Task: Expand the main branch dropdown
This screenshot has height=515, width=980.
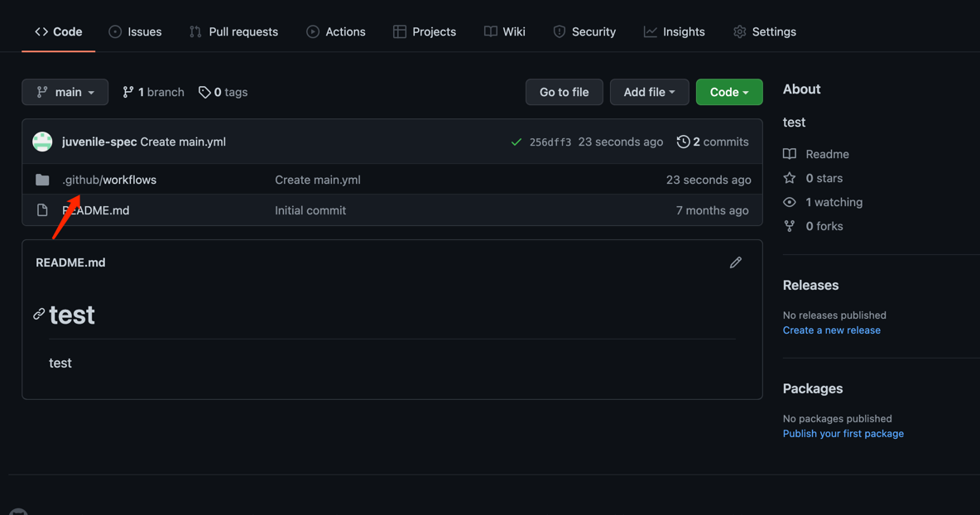Action: point(65,92)
